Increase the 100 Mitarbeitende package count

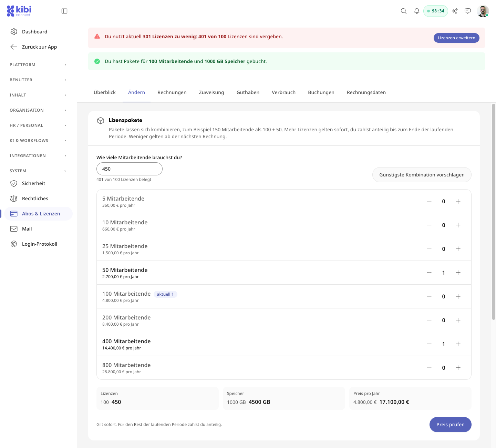[458, 296]
